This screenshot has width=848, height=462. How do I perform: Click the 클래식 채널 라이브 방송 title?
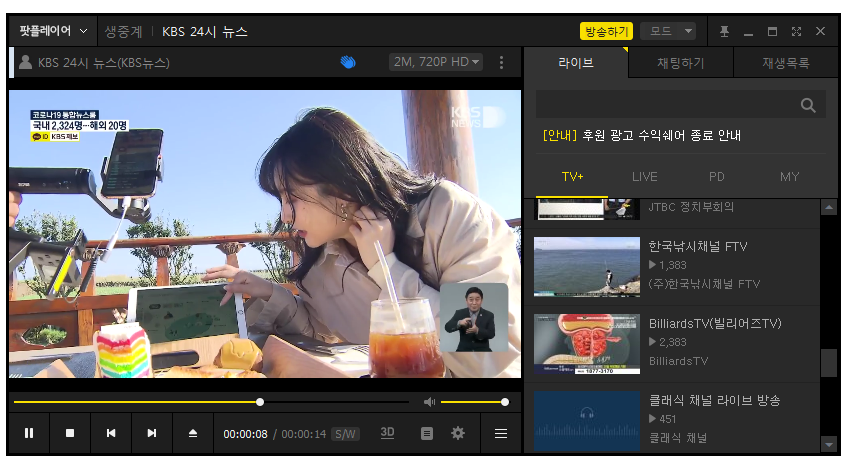coord(714,400)
